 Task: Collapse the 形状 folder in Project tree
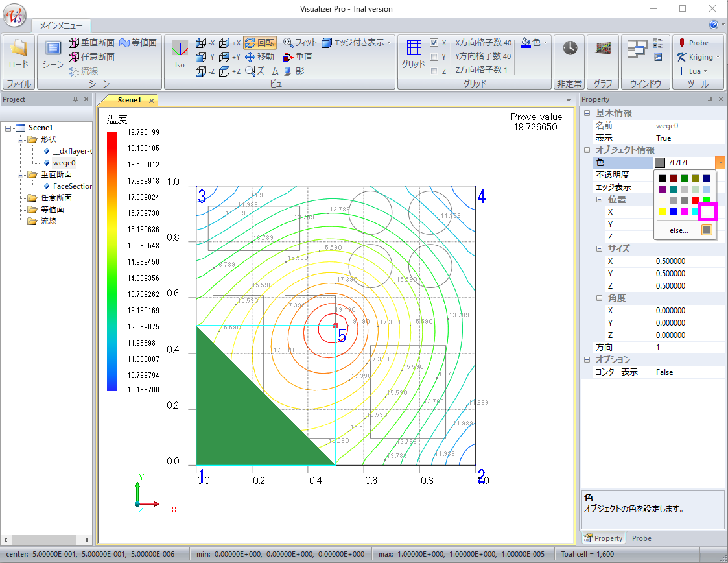click(19, 139)
